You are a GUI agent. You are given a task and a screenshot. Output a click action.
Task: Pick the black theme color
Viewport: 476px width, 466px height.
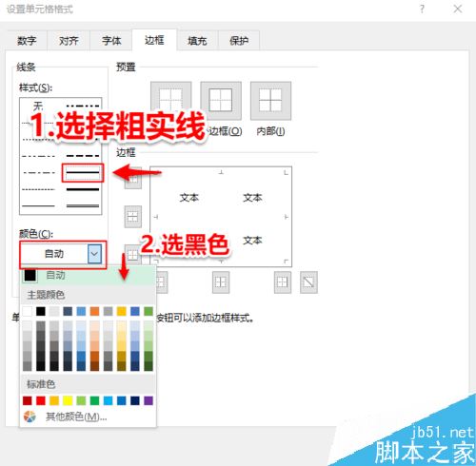[x=41, y=311]
